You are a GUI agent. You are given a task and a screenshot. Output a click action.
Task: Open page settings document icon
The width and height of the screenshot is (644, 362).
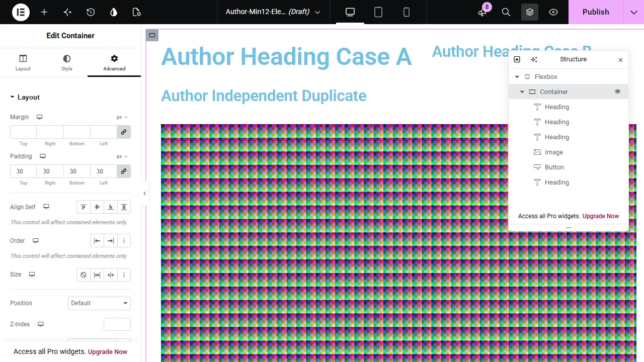click(x=137, y=12)
